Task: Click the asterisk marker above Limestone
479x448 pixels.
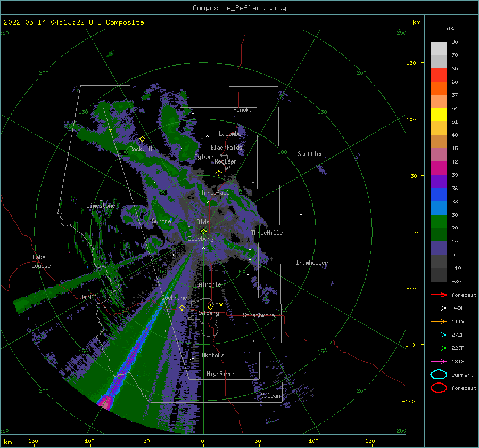Action: coord(101,201)
